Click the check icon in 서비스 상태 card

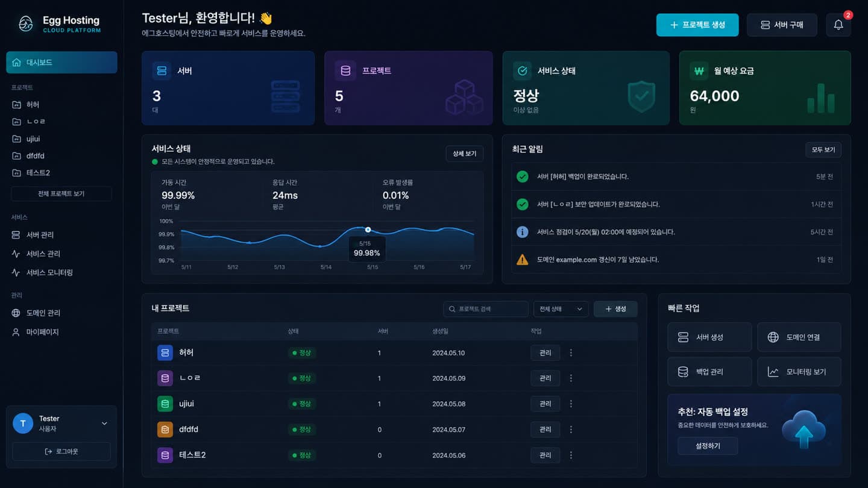(x=522, y=70)
